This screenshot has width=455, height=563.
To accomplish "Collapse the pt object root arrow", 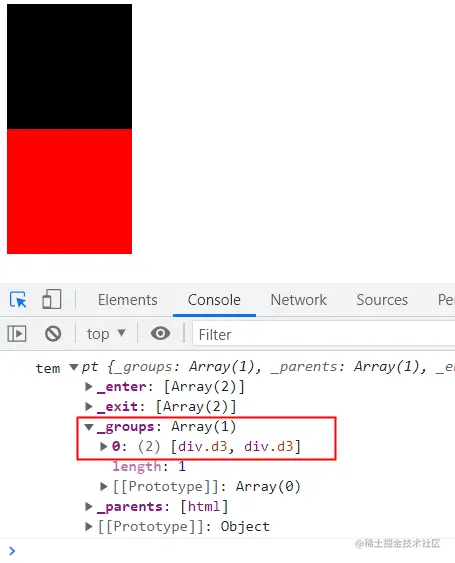I will 74,367.
